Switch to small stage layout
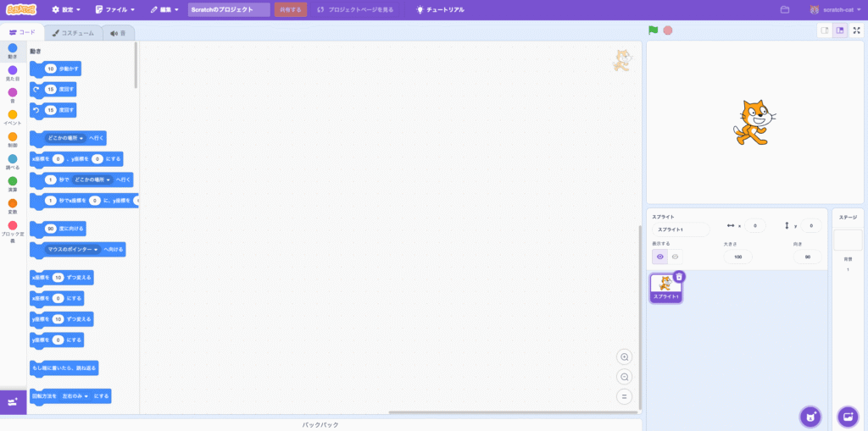 tap(824, 30)
